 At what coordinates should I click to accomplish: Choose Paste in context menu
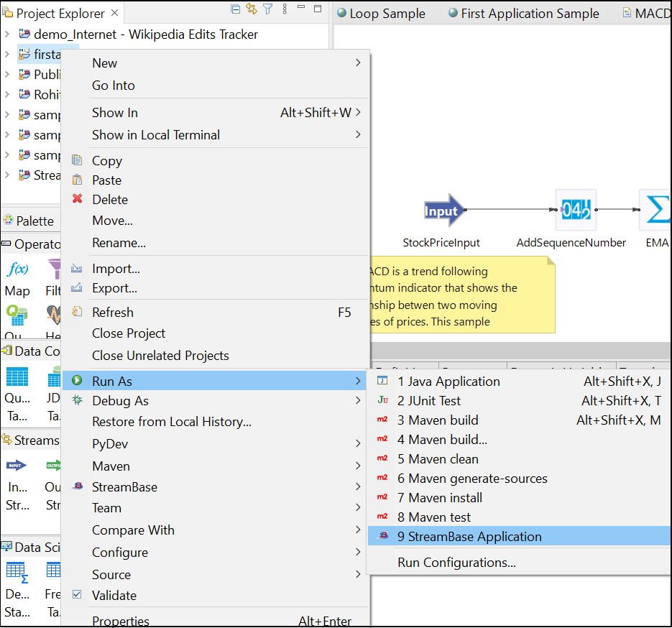point(216,180)
